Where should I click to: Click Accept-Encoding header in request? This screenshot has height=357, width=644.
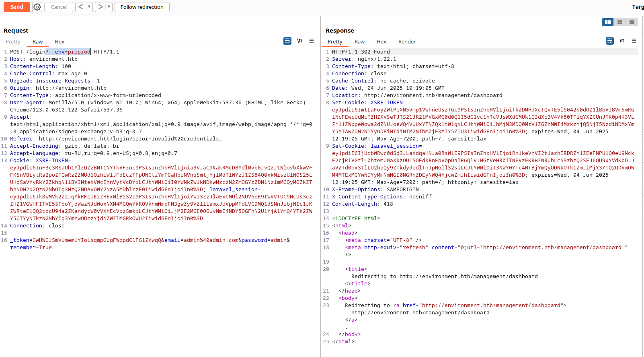(x=65, y=146)
